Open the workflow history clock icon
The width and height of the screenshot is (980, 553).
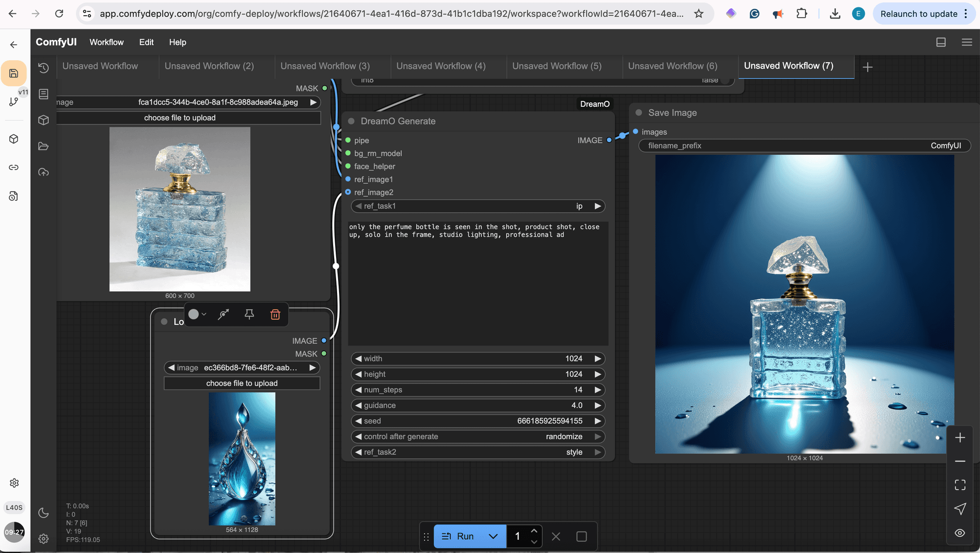(x=44, y=68)
